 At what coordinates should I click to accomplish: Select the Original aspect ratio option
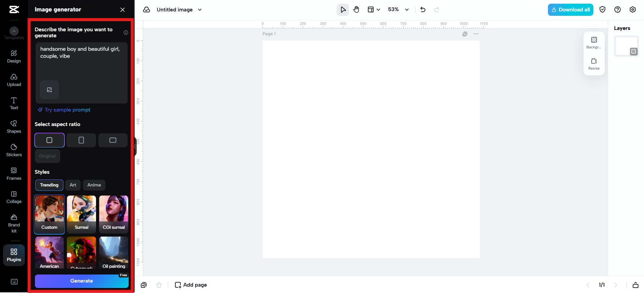click(47, 156)
